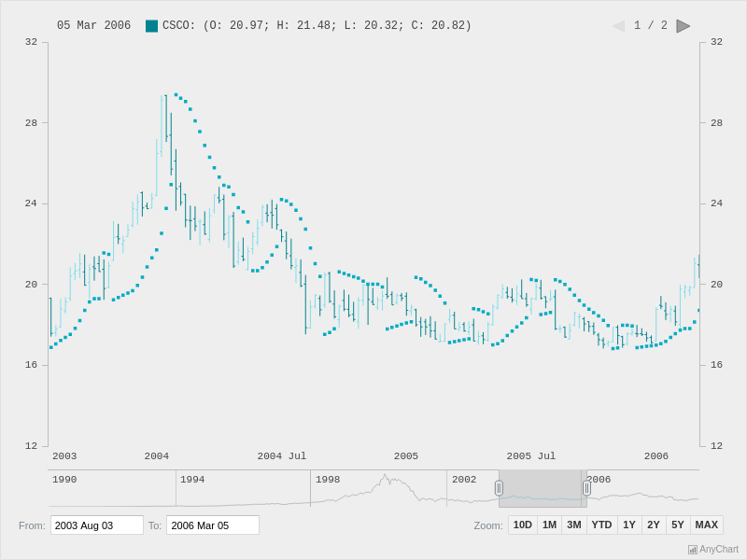Viewport: 747px width, 560px height.
Task: Click the 1 / 2 page indicator
Action: [651, 26]
